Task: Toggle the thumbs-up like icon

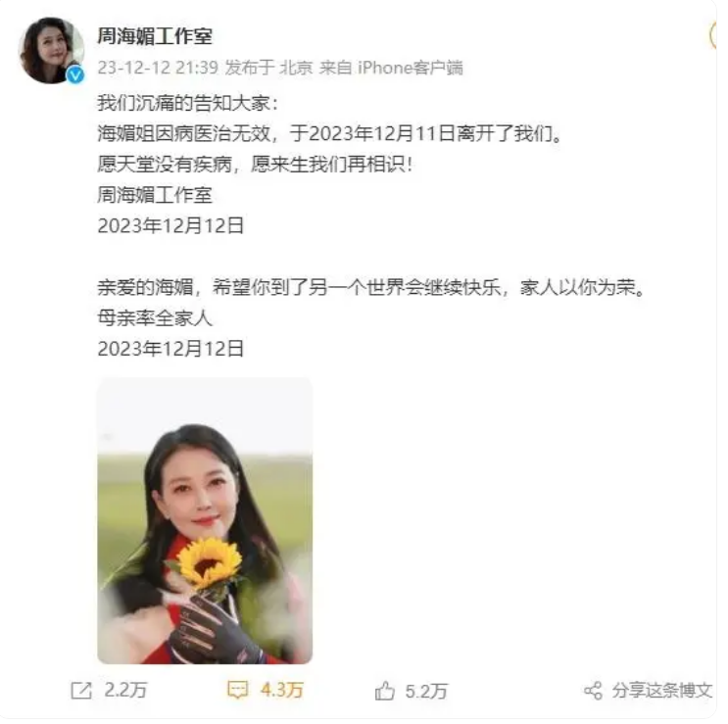Action: tap(385, 691)
